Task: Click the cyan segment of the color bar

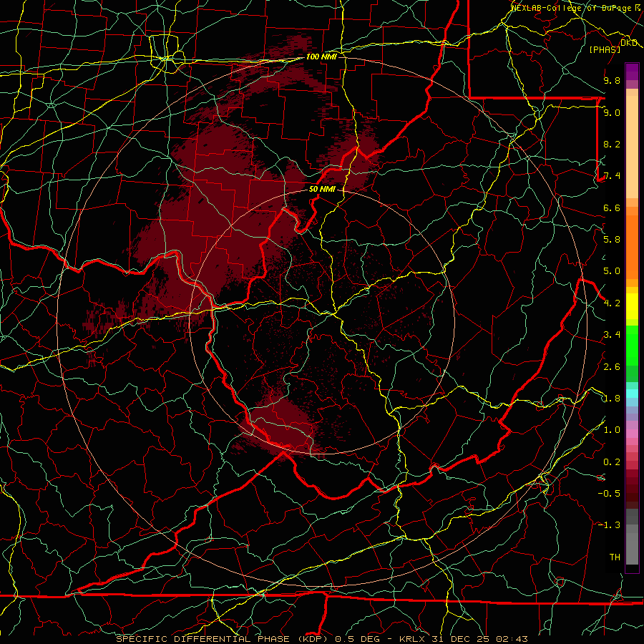Action: (632, 393)
